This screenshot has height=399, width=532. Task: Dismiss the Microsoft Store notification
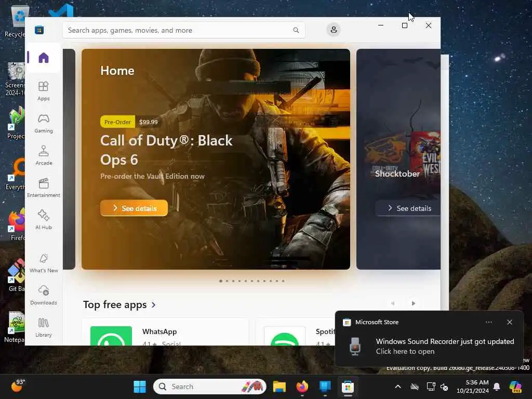(510, 322)
